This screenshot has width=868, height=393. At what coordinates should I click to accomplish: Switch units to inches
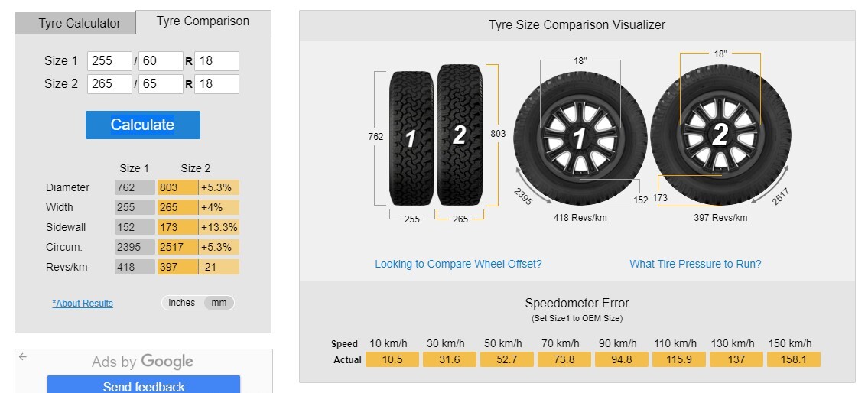tap(181, 303)
